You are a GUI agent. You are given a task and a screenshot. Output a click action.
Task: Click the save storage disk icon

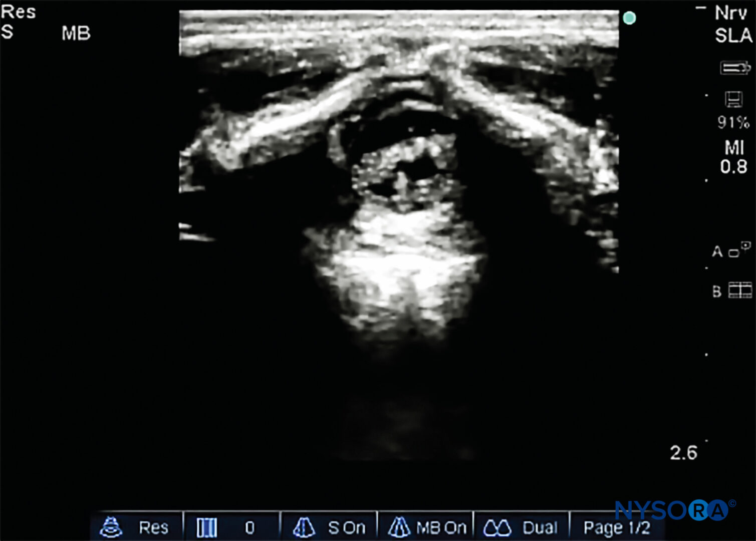733,99
